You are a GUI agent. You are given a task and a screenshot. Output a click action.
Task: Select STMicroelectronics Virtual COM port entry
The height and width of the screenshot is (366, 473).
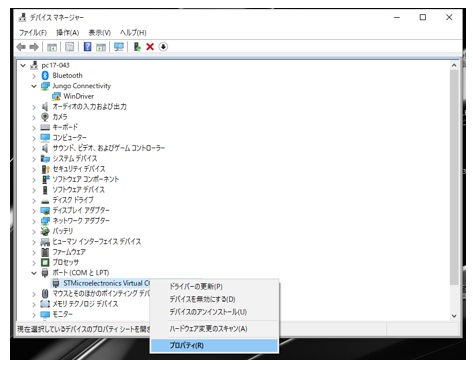pos(106,283)
